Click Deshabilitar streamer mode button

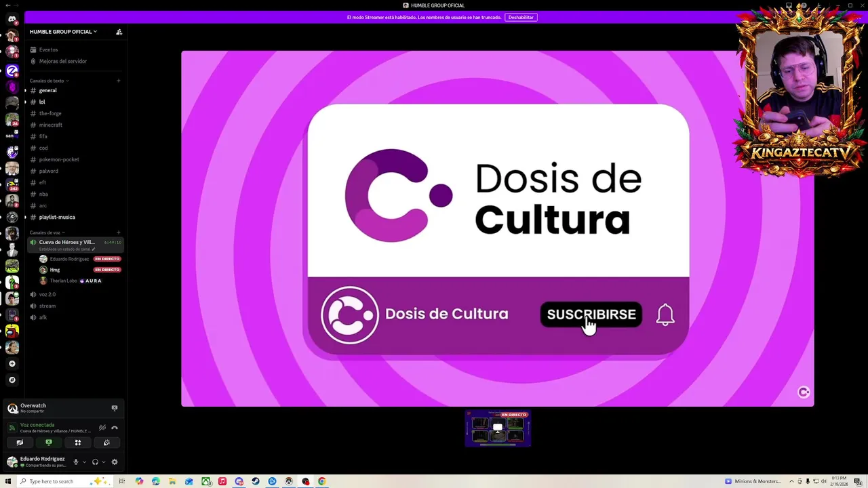tap(521, 17)
